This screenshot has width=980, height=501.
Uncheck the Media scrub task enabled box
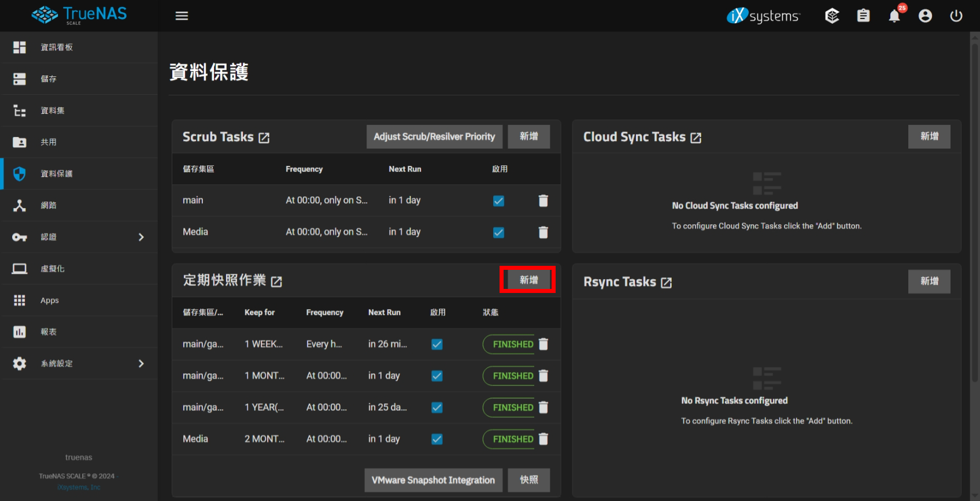tap(498, 232)
